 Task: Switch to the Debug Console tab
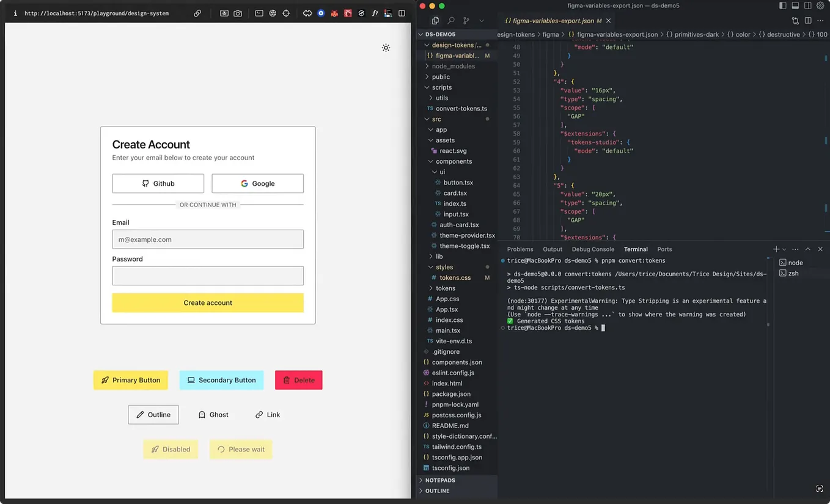593,249
